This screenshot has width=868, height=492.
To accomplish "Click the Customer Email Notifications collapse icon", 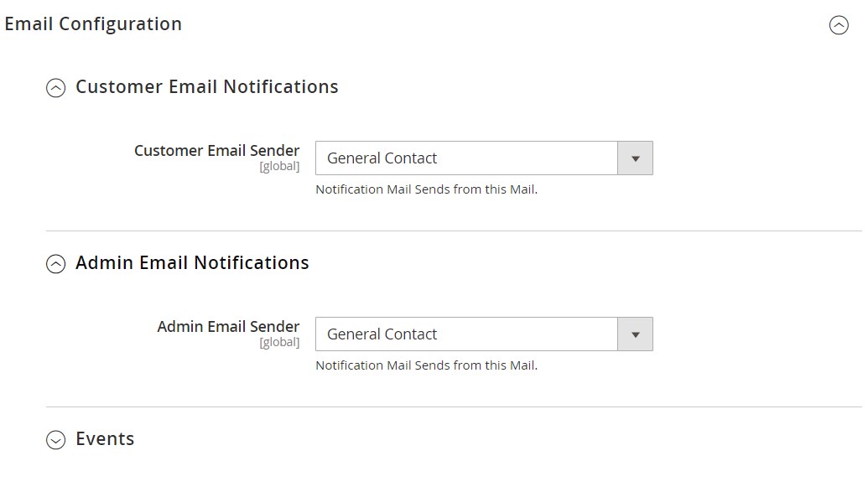I will coord(55,88).
